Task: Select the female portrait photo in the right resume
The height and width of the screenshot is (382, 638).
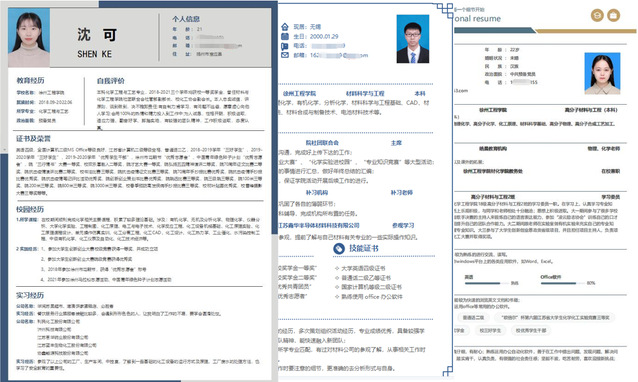Action: click(x=602, y=74)
